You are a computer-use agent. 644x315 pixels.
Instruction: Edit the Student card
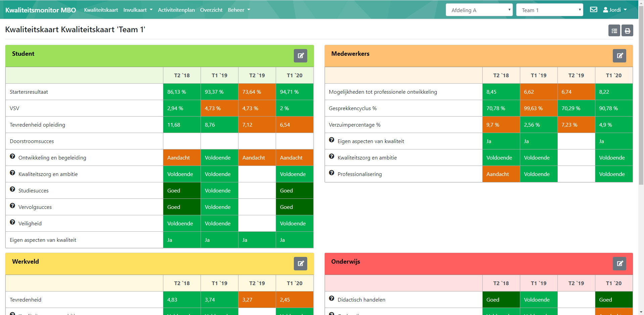point(301,56)
